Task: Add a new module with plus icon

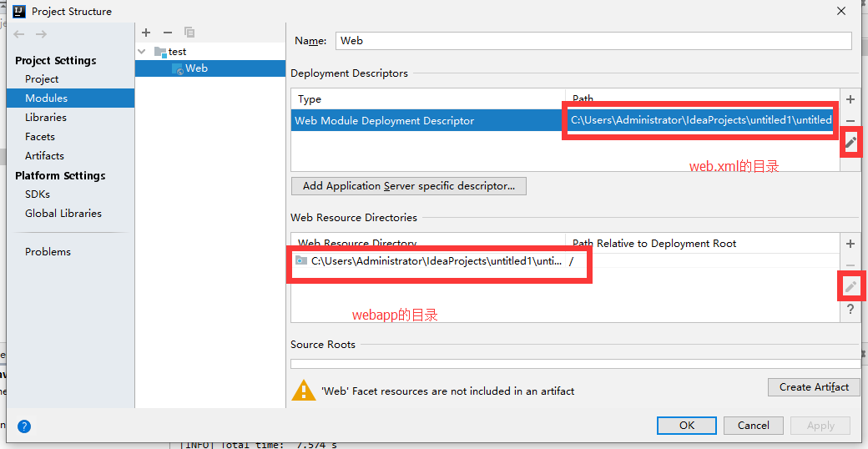Action: [x=146, y=33]
